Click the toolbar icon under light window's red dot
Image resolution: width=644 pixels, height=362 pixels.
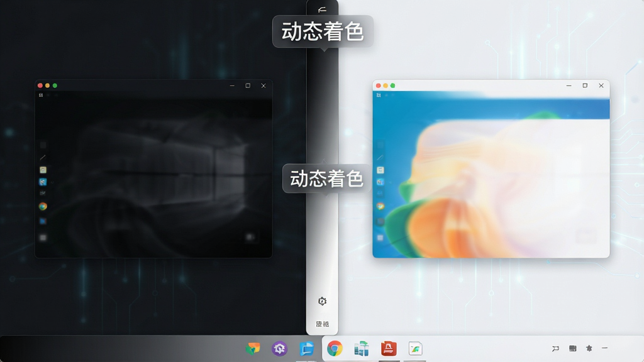pyautogui.click(x=378, y=96)
